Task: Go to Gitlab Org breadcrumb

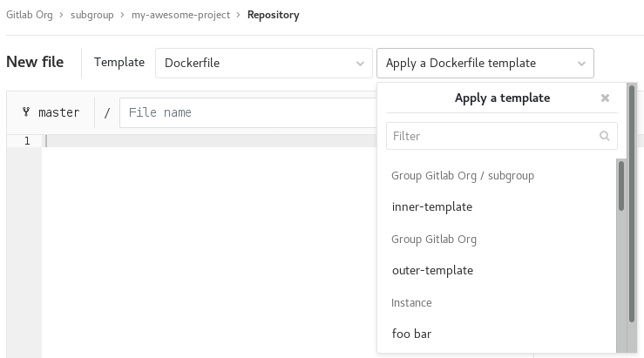Action: point(32,15)
